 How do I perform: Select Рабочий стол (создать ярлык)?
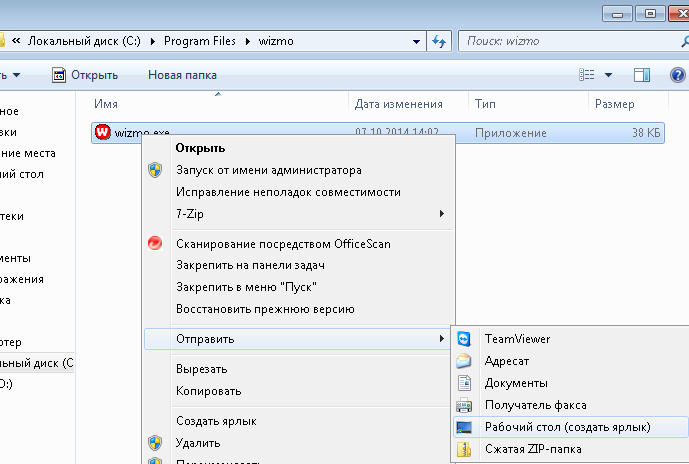pos(567,427)
